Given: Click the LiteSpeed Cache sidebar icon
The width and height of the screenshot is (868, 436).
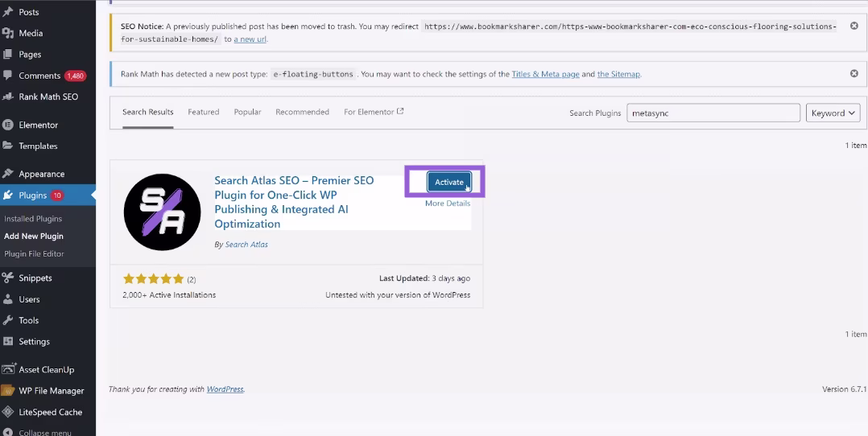Looking at the screenshot, I should 8,412.
